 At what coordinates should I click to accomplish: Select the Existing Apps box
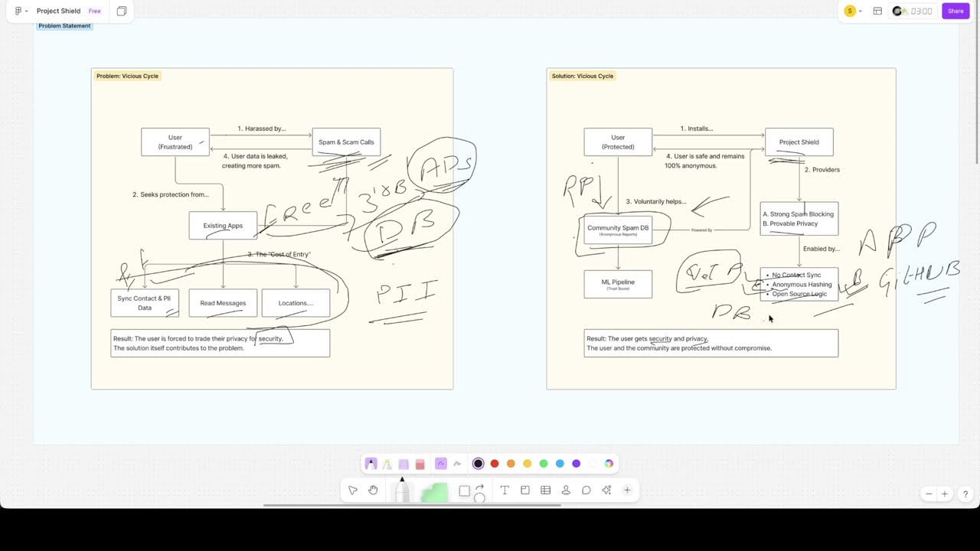pos(223,226)
